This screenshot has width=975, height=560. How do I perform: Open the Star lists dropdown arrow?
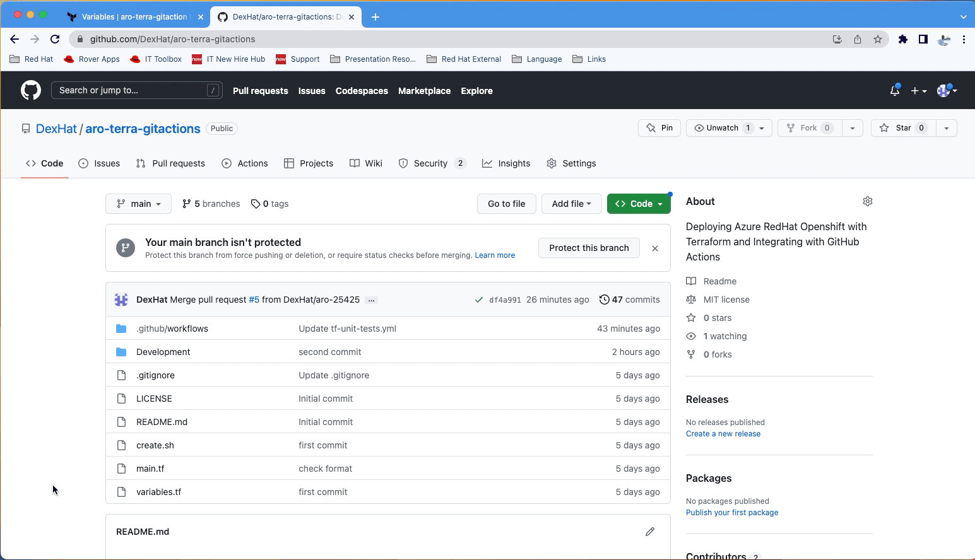946,128
